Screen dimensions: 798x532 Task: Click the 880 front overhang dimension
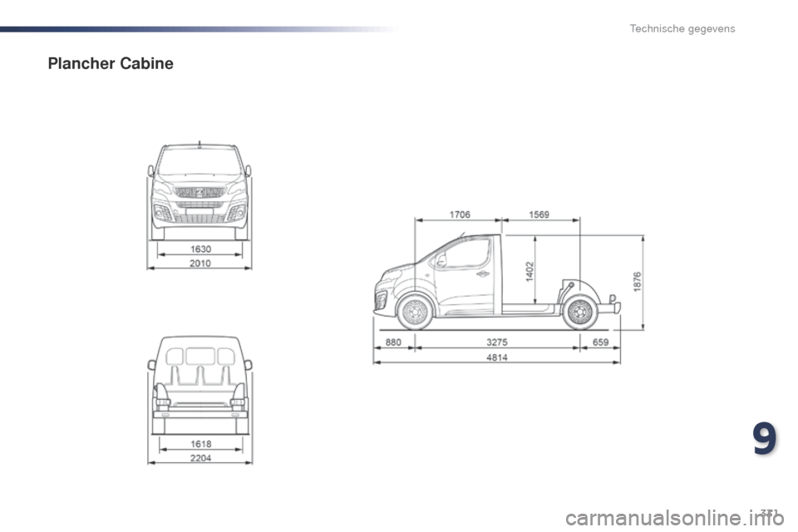(393, 342)
